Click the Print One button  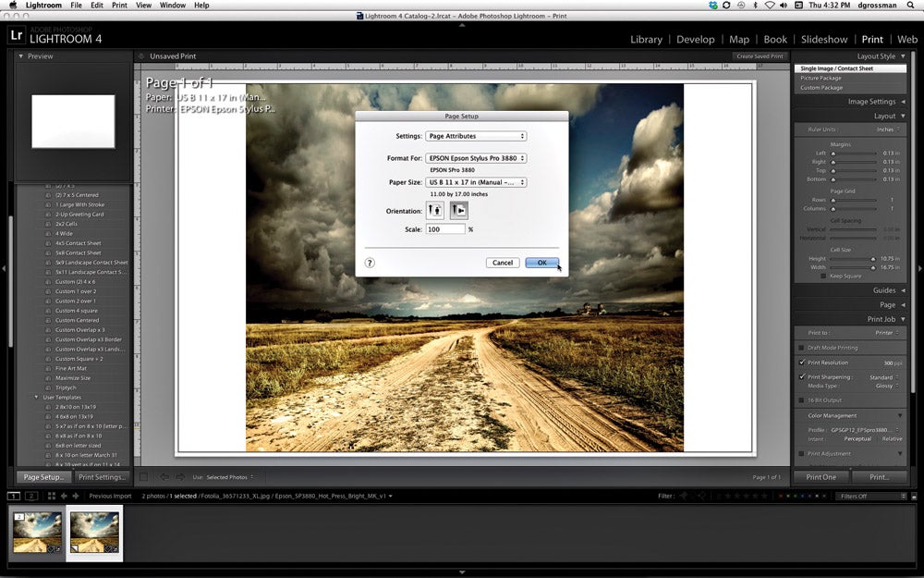click(821, 477)
